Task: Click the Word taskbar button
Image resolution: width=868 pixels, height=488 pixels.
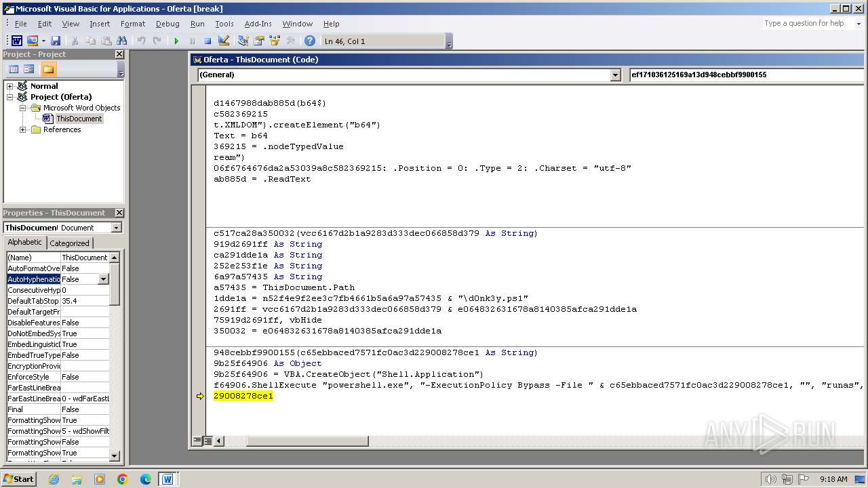Action: point(167,479)
